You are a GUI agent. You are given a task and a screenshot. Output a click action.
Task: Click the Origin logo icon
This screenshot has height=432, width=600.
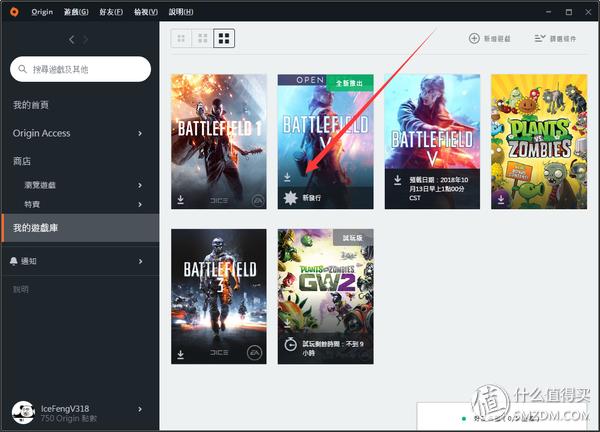[14, 12]
